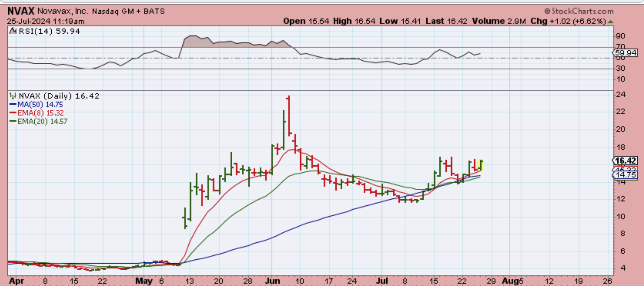
Task: Click the 59.94 RSI value flag on the right axis
Action: point(625,53)
